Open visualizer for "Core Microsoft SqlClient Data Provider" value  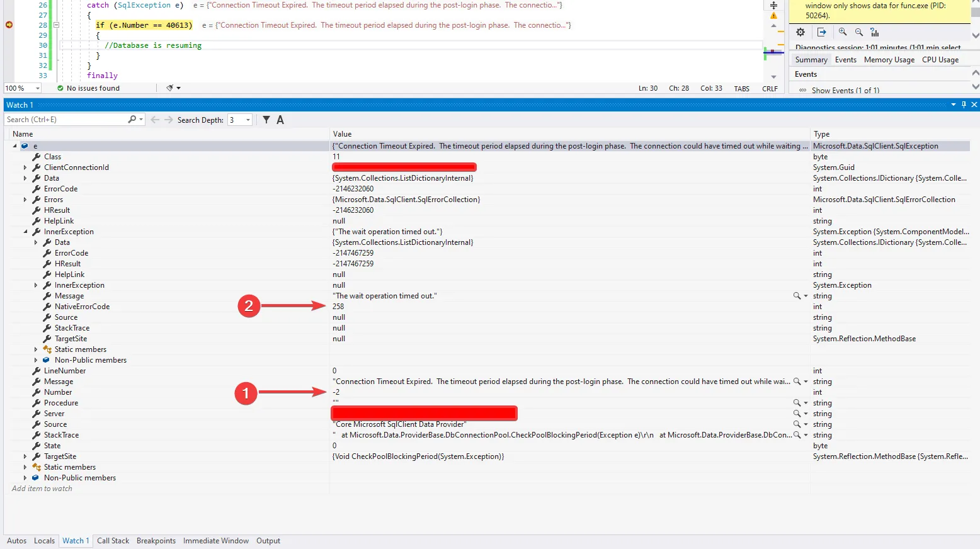pyautogui.click(x=797, y=424)
